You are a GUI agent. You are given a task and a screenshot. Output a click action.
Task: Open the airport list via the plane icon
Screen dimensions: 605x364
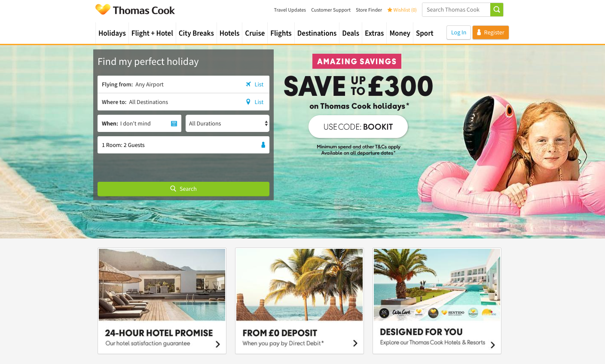pyautogui.click(x=248, y=84)
